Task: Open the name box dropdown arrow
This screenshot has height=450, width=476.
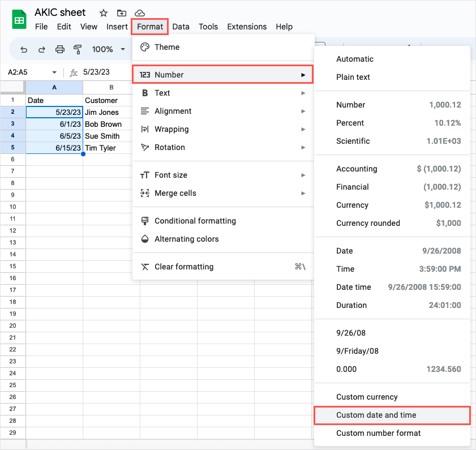Action: pos(54,72)
